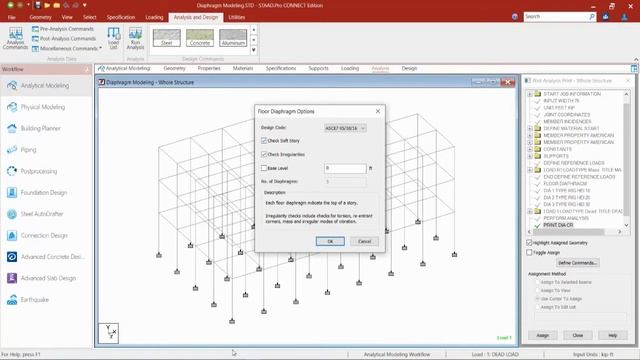
Task: Toggle Highlight Assigned Geometry checkbox
Action: (529, 242)
